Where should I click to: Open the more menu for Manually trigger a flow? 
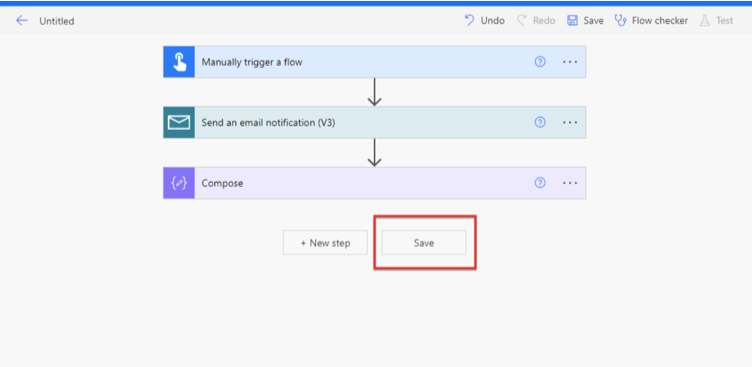click(x=570, y=62)
